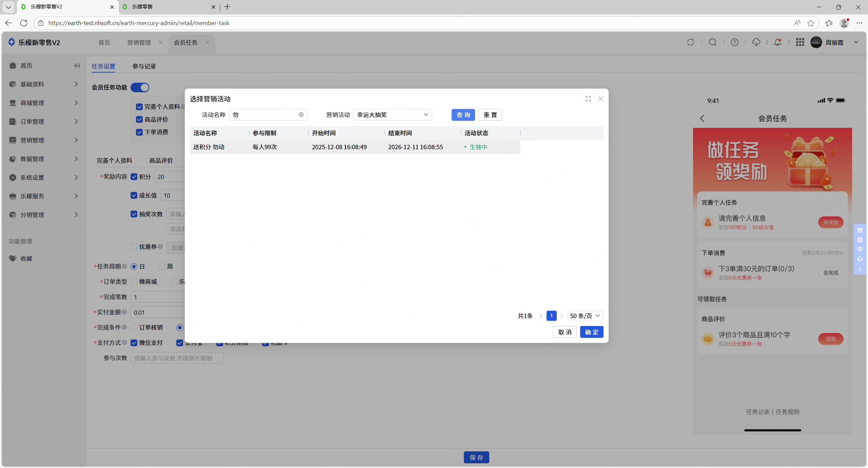
Task: Open the 50 条/页 page size dropdown
Action: (x=585, y=316)
